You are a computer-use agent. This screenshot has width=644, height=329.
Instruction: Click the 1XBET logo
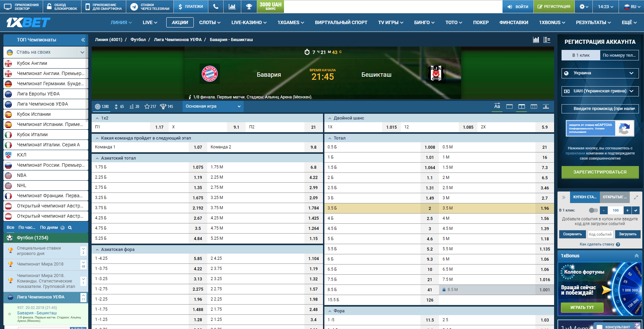point(28,22)
